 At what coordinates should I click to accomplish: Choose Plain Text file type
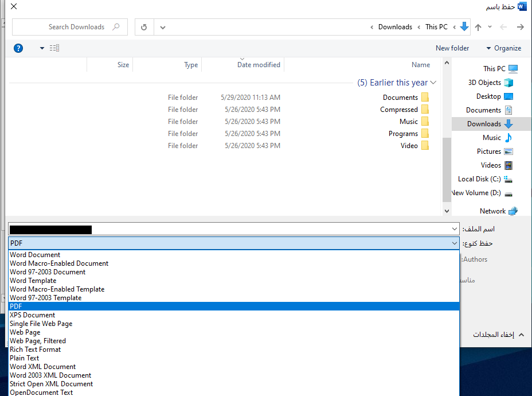[x=234, y=358]
